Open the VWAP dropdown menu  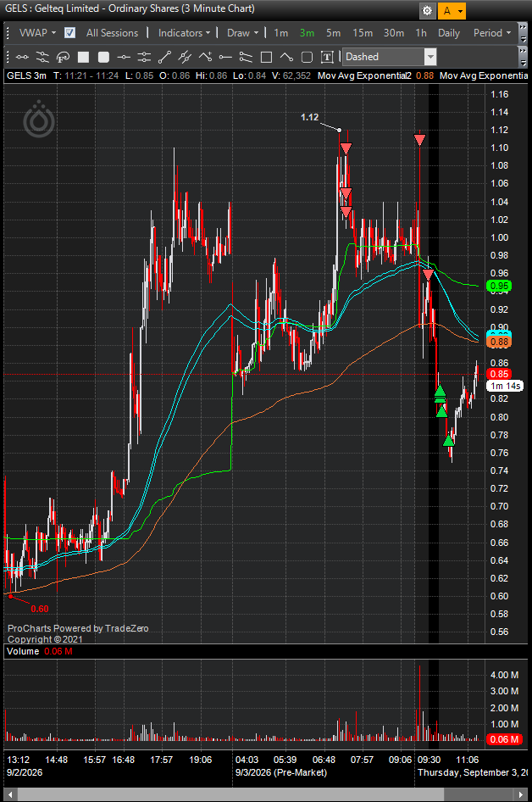pyautogui.click(x=37, y=33)
